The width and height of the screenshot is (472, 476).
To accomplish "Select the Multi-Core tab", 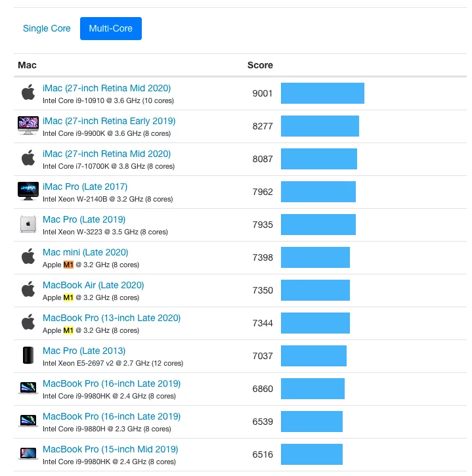I will [111, 28].
